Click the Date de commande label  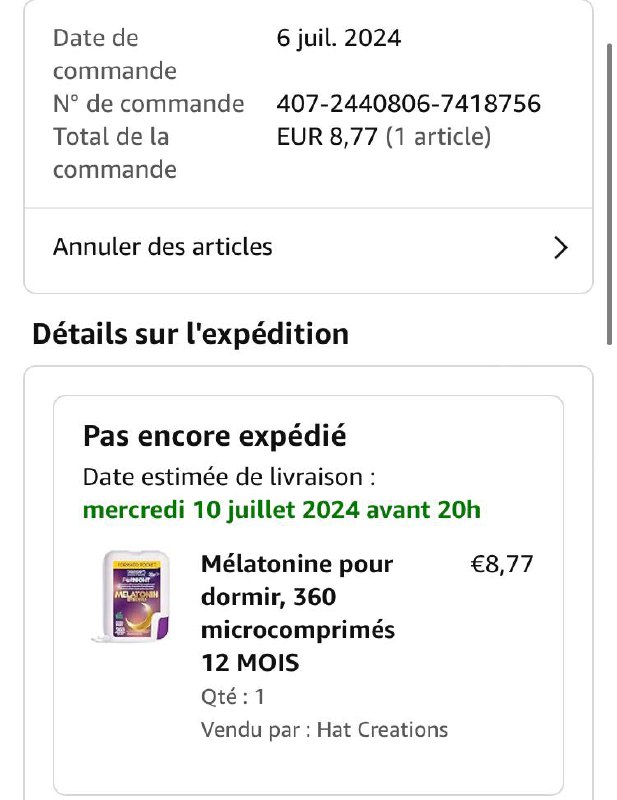(115, 55)
